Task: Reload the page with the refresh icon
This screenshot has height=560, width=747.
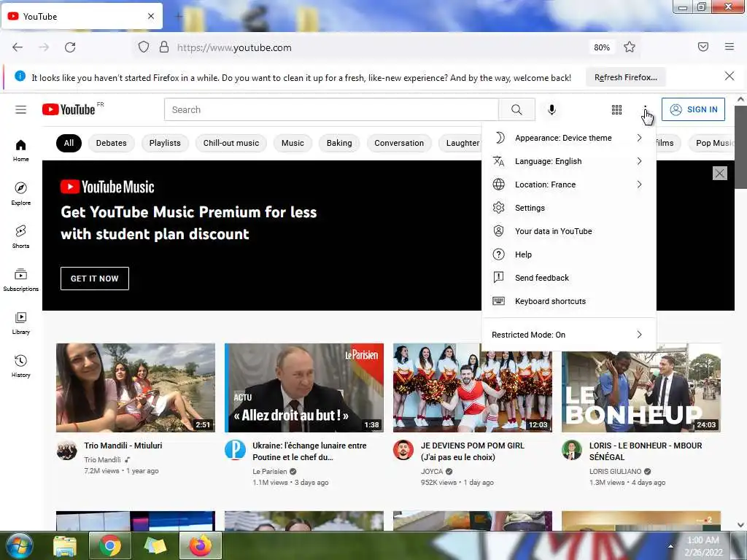Action: [70, 47]
